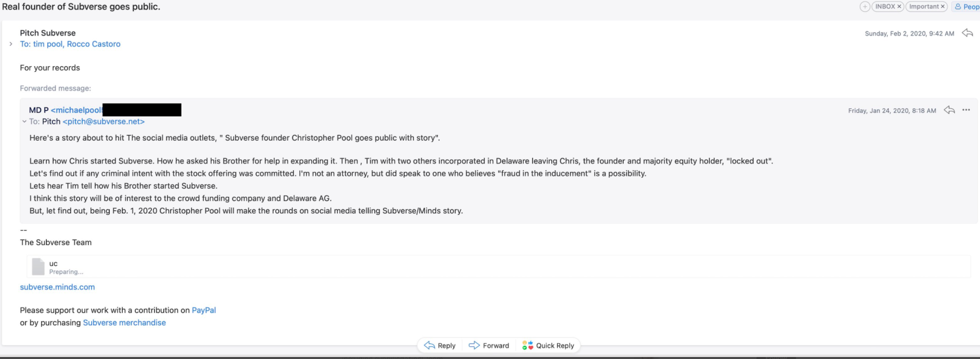Viewport: 980px width, 359px height.
Task: Click the Sunday, Feb 2, 2020 timestamp
Action: (x=909, y=33)
